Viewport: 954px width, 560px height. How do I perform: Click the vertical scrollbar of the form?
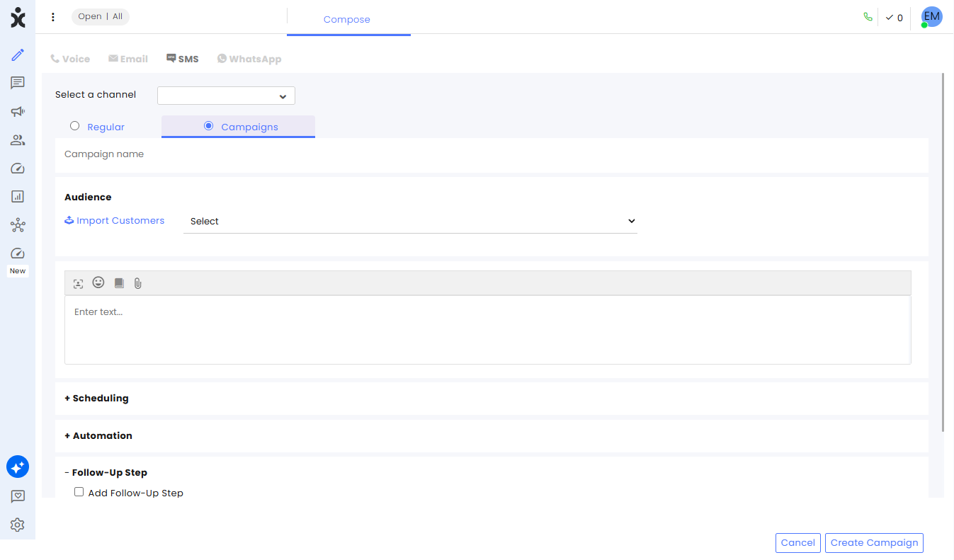point(943,252)
